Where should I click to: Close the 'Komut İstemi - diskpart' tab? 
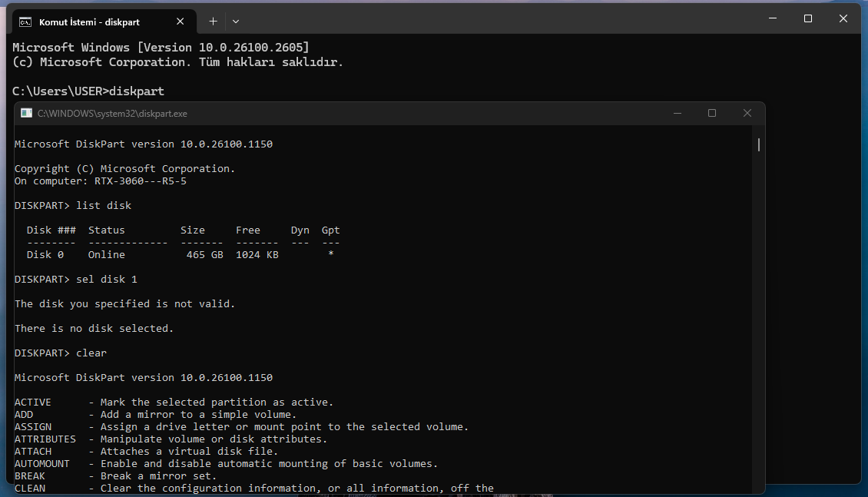pyautogui.click(x=180, y=22)
